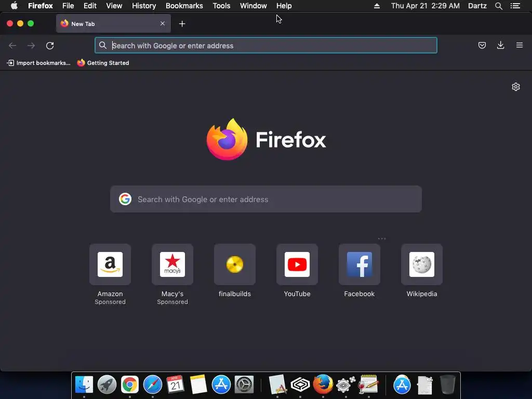Click the date and time in menu bar
The height and width of the screenshot is (399, 532).
coord(425,6)
